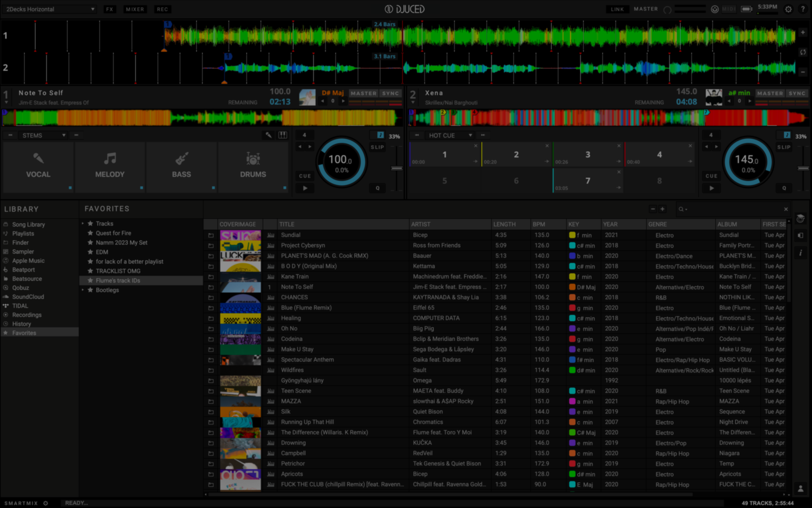Enable LINK in the top bar
Screen dimensions: 812x508
click(x=617, y=9)
